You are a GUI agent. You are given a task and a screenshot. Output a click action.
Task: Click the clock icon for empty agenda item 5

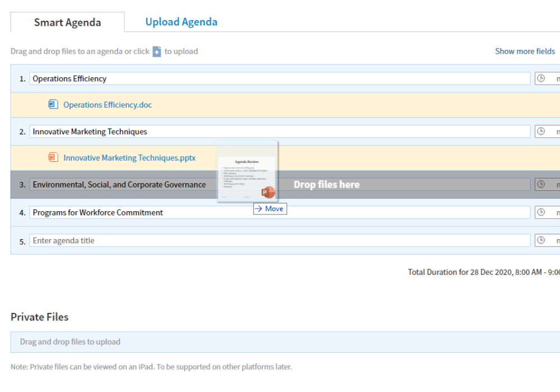point(541,240)
